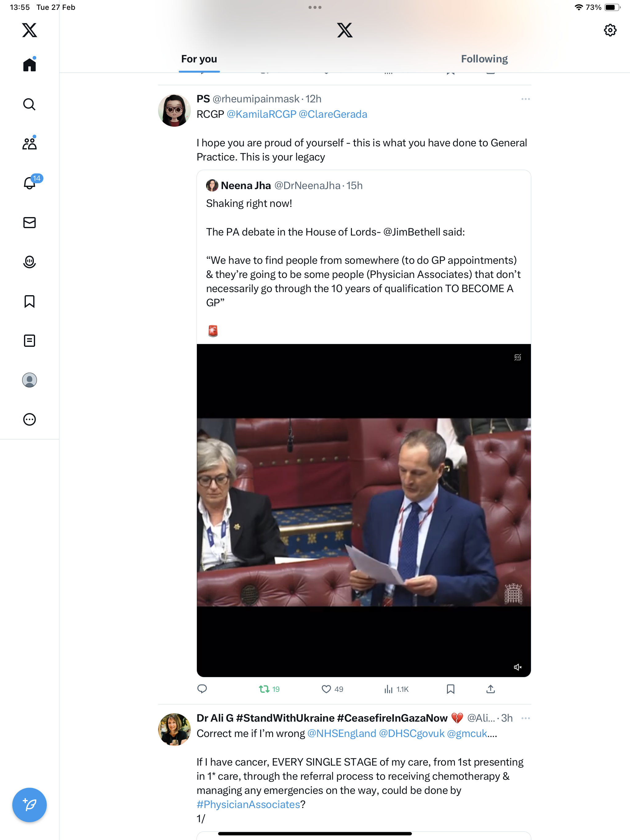630x840 pixels.
Task: Open more options on Dr Ali G post
Action: click(x=525, y=718)
